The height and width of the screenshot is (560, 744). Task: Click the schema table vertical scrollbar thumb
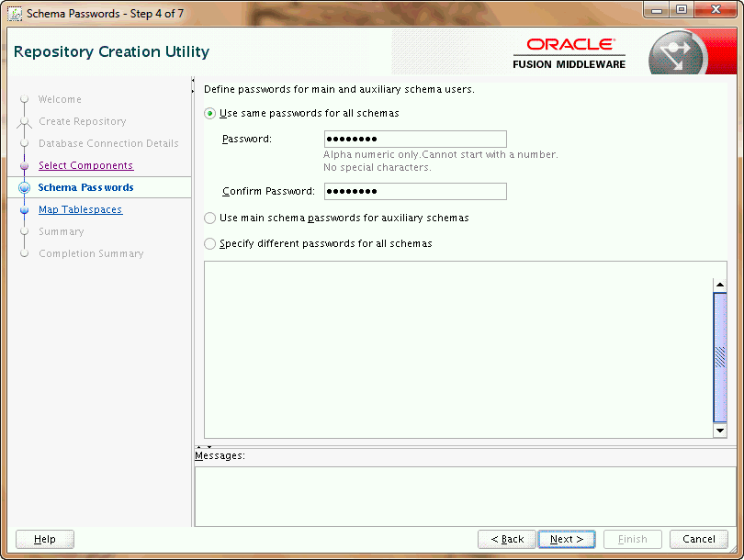(720, 357)
